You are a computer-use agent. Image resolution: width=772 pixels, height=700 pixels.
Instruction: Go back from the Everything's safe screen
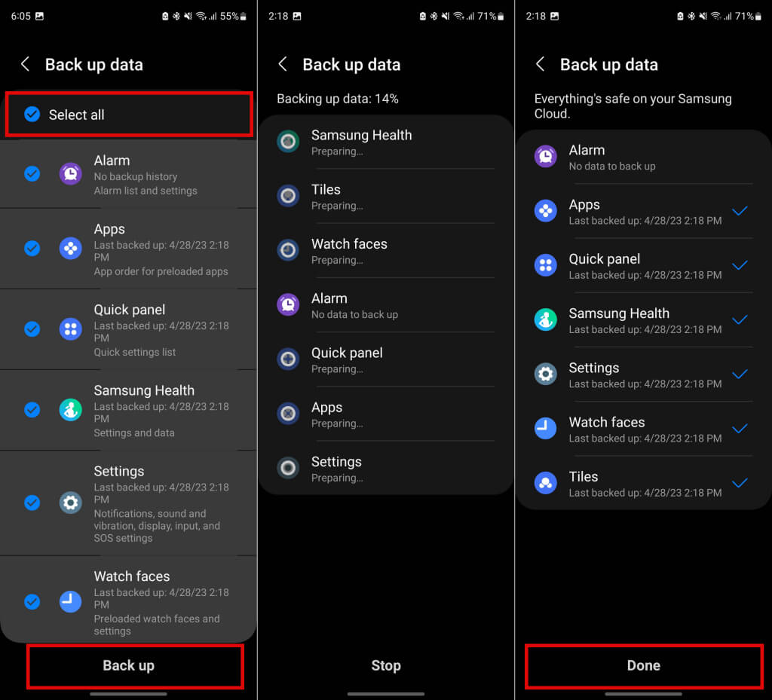pyautogui.click(x=540, y=64)
